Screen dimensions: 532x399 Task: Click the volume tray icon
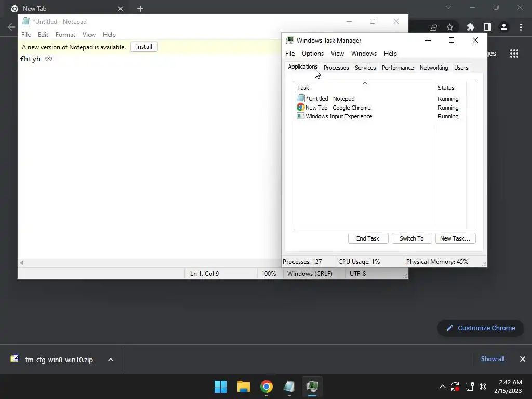pyautogui.click(x=482, y=387)
